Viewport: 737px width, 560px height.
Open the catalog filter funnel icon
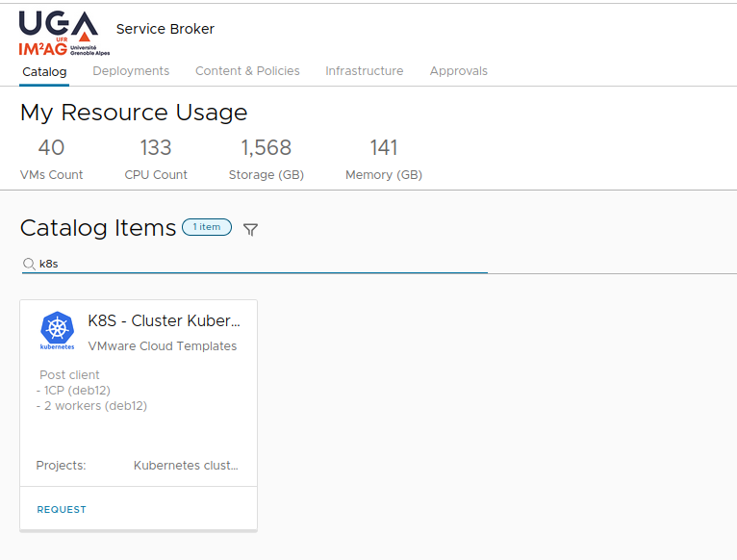(x=250, y=229)
